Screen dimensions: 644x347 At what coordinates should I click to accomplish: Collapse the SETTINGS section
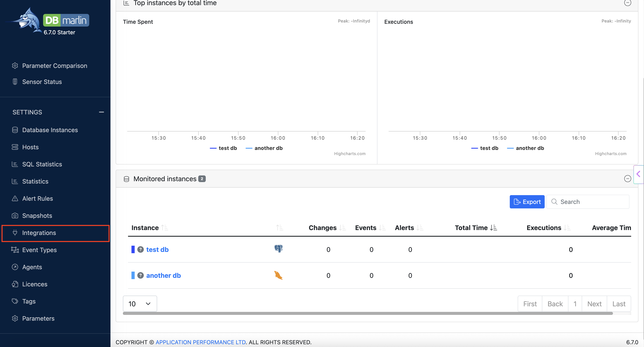(x=101, y=112)
